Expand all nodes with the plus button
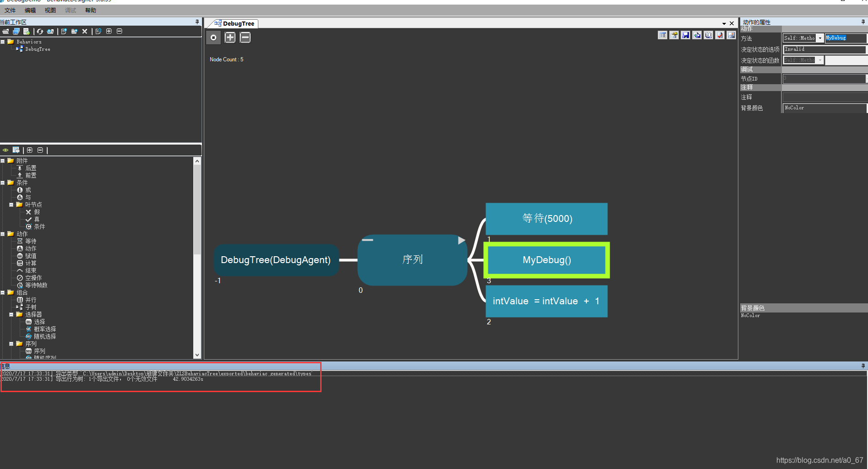868x469 pixels. coord(230,37)
